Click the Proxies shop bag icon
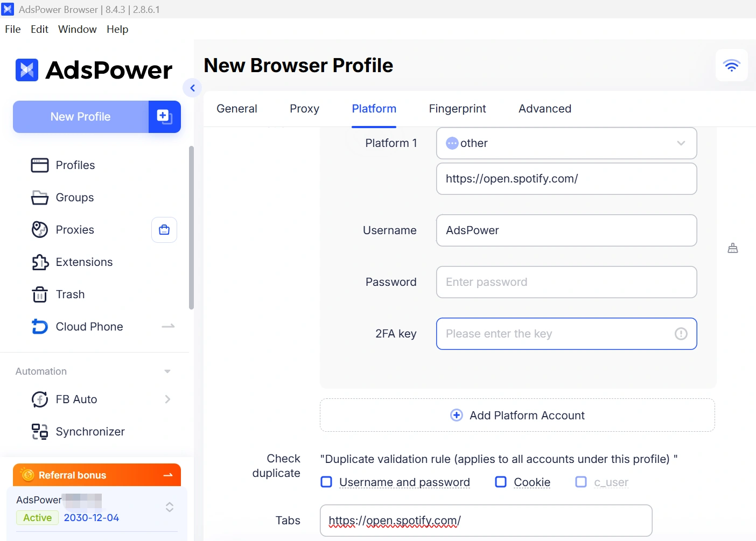The image size is (756, 541). pyautogui.click(x=164, y=230)
